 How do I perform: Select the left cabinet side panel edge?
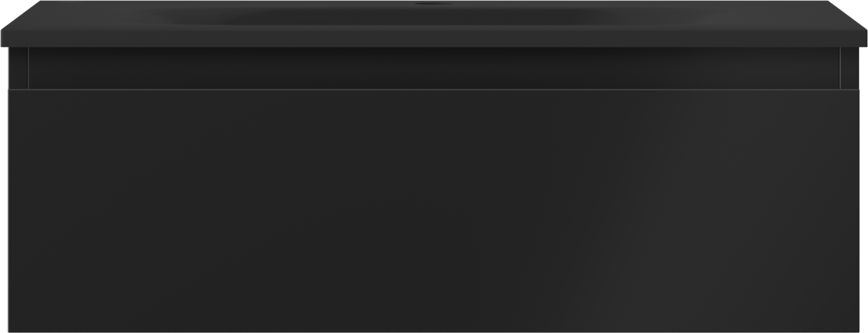(18, 69)
